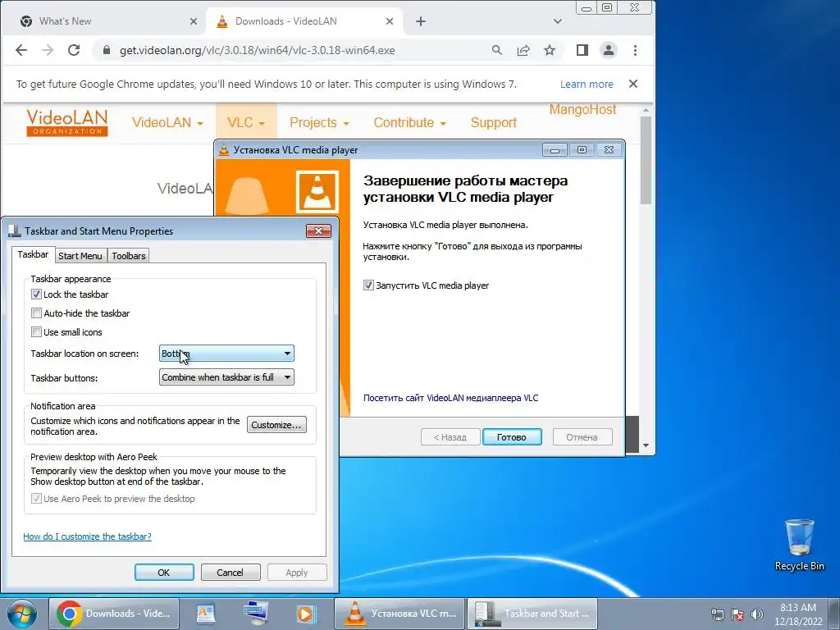Enable Use small icons checkbox
The image size is (840, 630).
click(36, 331)
